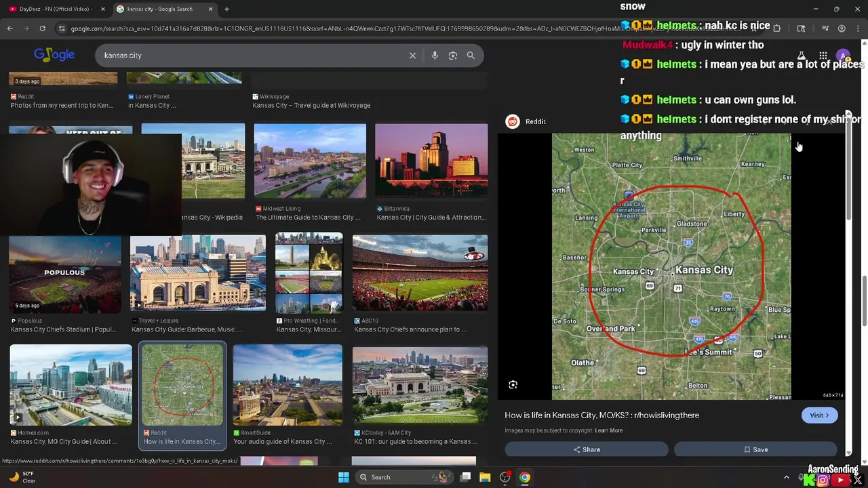
Task: Open Chrome's three-dot menu
Action: (857, 28)
